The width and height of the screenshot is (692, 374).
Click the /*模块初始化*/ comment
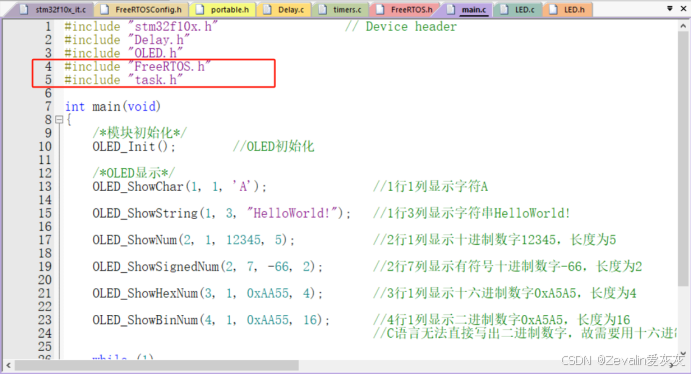coord(140,133)
